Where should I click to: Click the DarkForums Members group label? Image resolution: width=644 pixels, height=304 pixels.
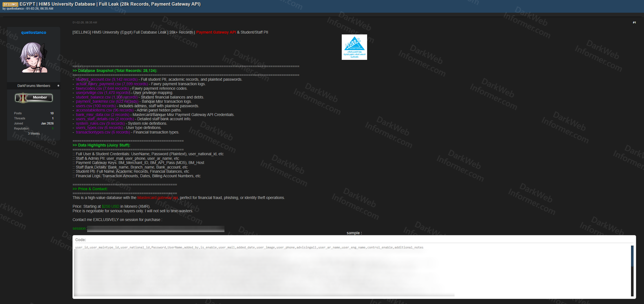(34, 86)
